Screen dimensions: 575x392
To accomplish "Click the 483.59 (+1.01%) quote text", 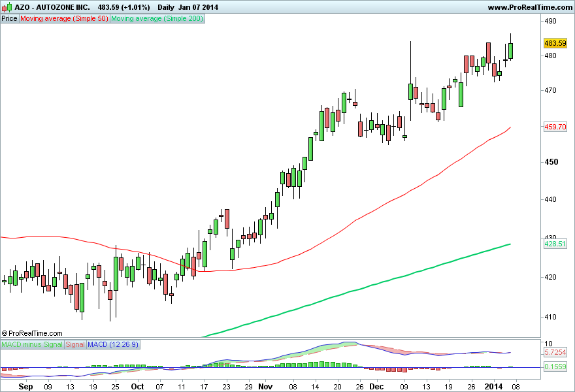I will tap(123, 7).
